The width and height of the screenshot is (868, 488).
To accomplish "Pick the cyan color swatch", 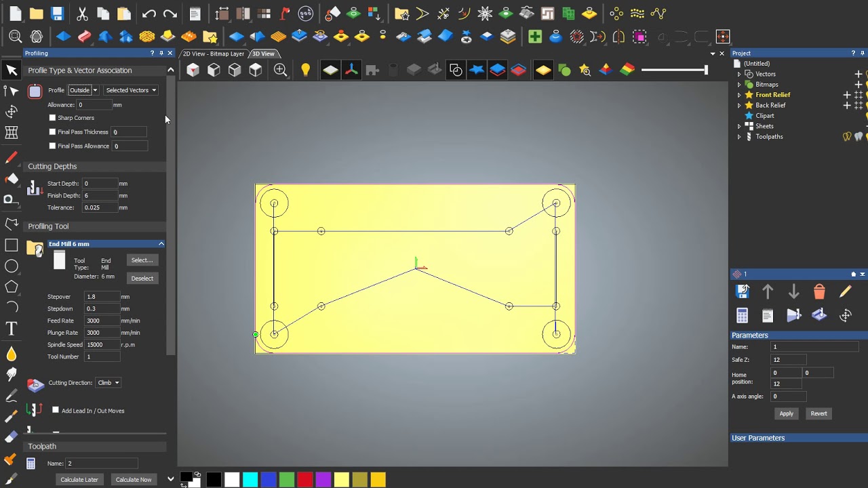I will pyautogui.click(x=250, y=480).
